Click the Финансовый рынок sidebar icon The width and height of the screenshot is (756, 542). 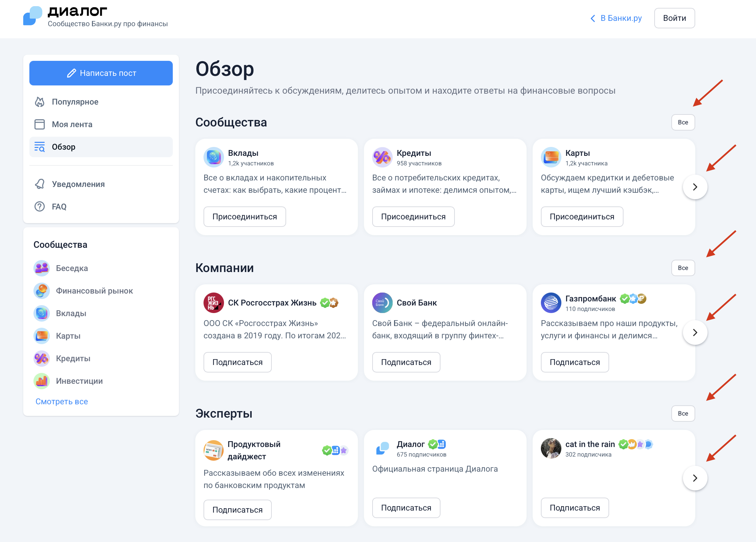[42, 291]
